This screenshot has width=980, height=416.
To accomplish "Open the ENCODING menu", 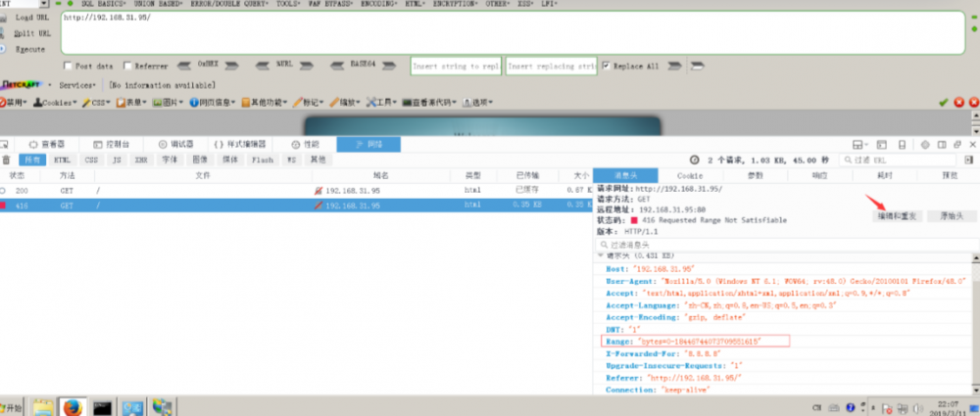I will coord(378,4).
